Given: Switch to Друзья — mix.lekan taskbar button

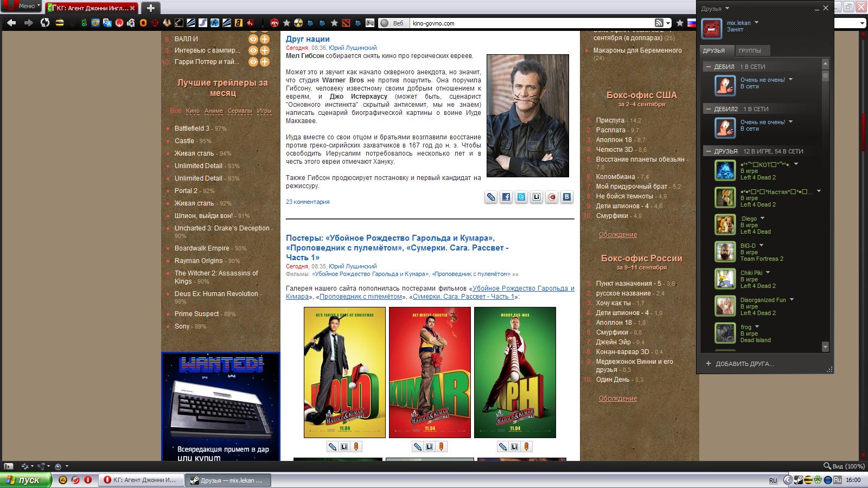Looking at the screenshot, I should tap(228, 480).
